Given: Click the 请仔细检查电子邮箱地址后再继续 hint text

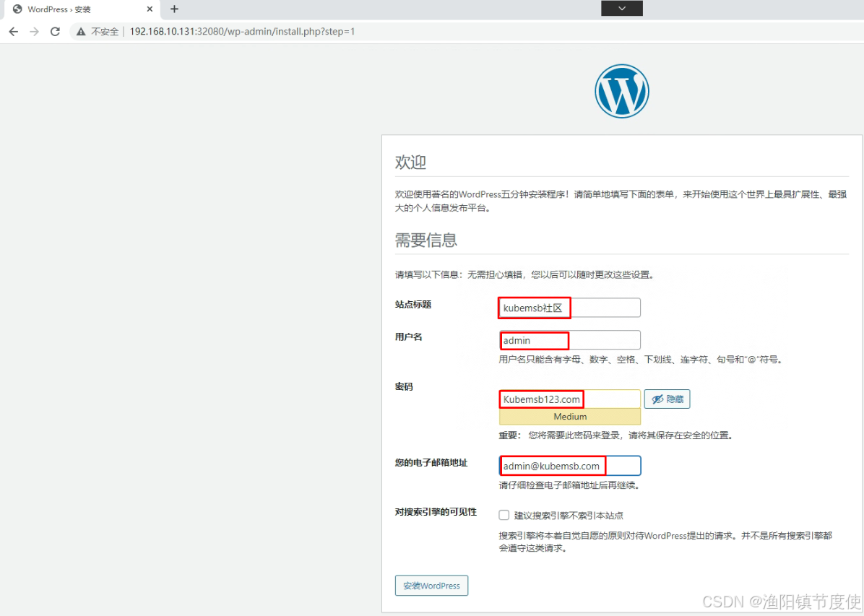Looking at the screenshot, I should pos(569,485).
